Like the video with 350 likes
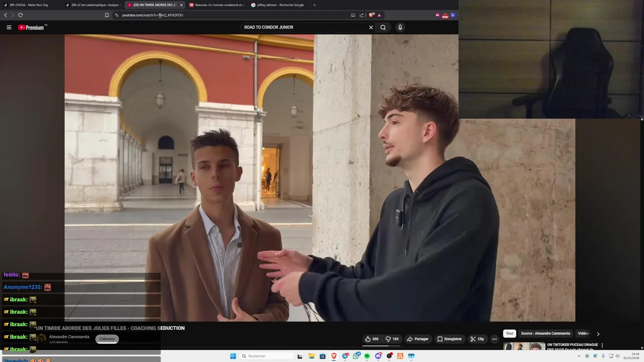This screenshot has width=644, height=362. [x=372, y=339]
